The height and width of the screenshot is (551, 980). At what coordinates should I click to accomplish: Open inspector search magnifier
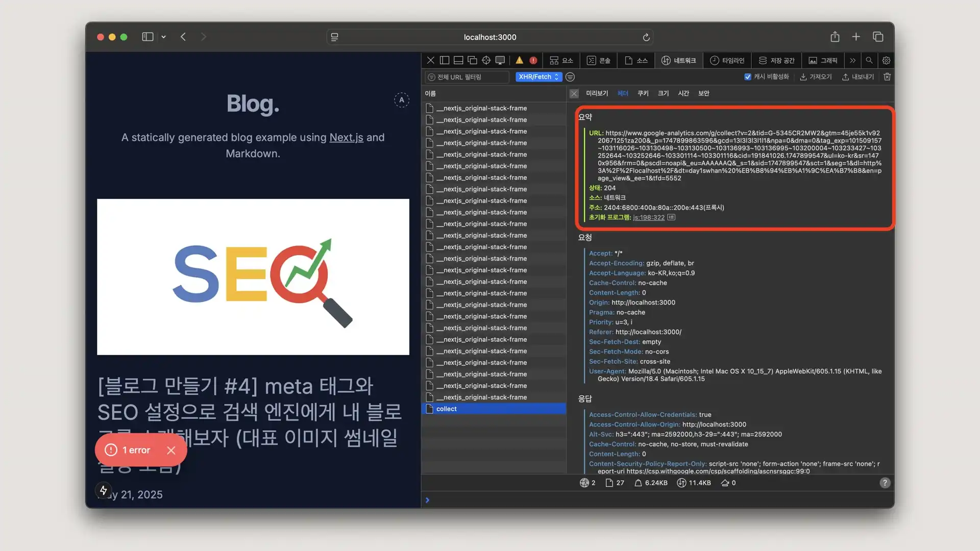[869, 60]
